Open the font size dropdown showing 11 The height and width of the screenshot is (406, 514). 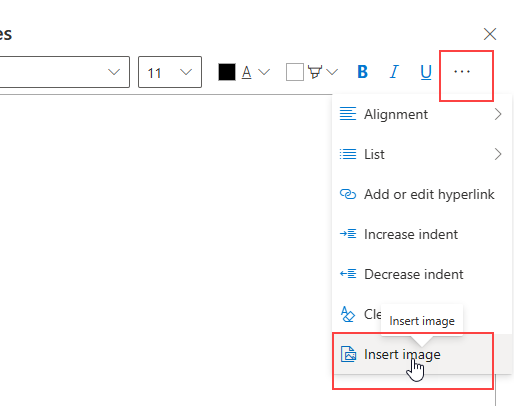coord(170,72)
